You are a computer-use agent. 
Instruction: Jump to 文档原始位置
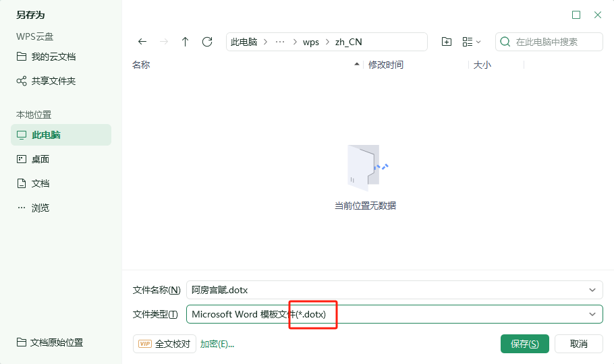(50, 342)
